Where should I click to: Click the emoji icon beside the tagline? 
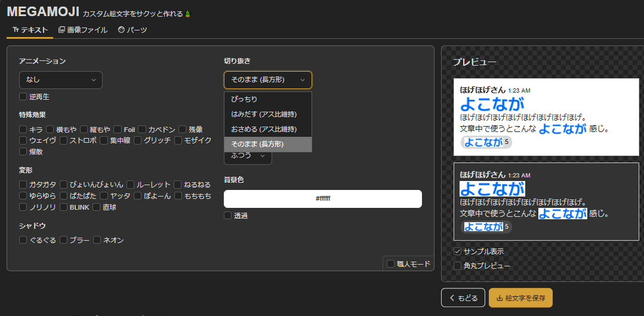pyautogui.click(x=188, y=14)
